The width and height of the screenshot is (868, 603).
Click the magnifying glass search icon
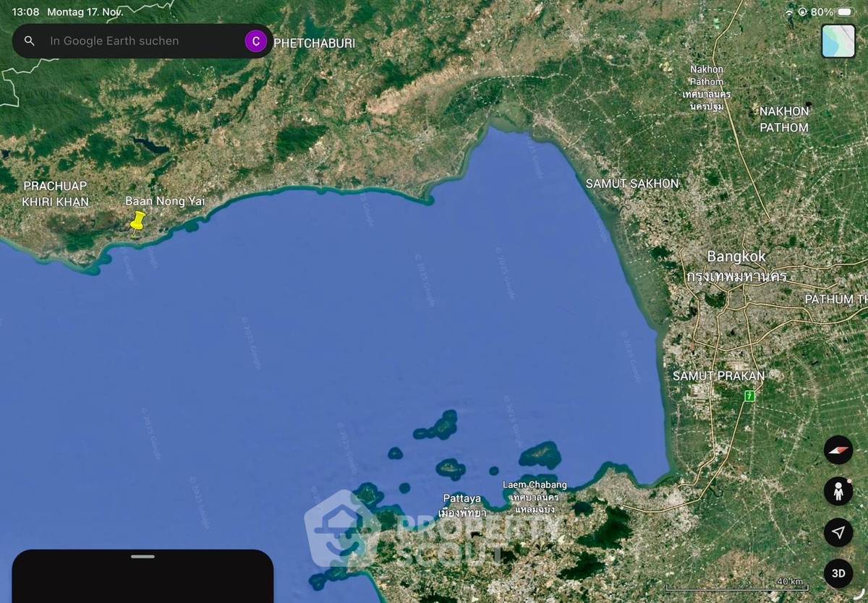pos(30,41)
